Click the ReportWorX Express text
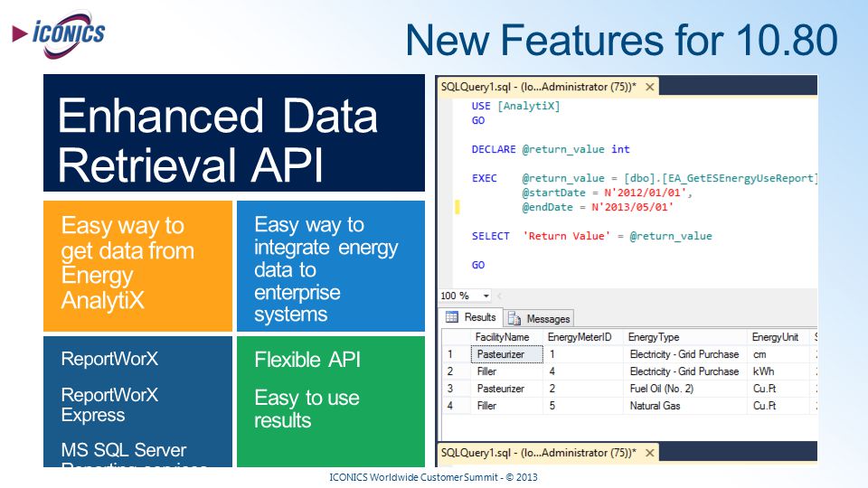Image resolution: width=868 pixels, height=488 pixels. point(109,405)
